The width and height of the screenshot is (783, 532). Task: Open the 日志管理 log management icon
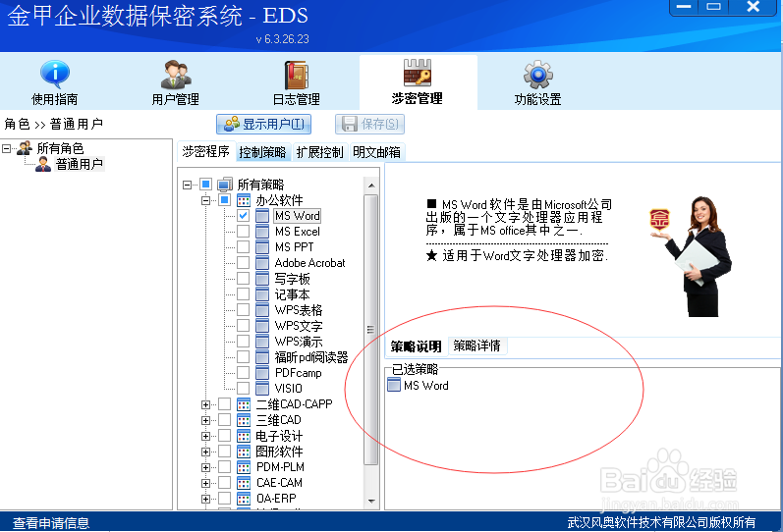[x=297, y=75]
